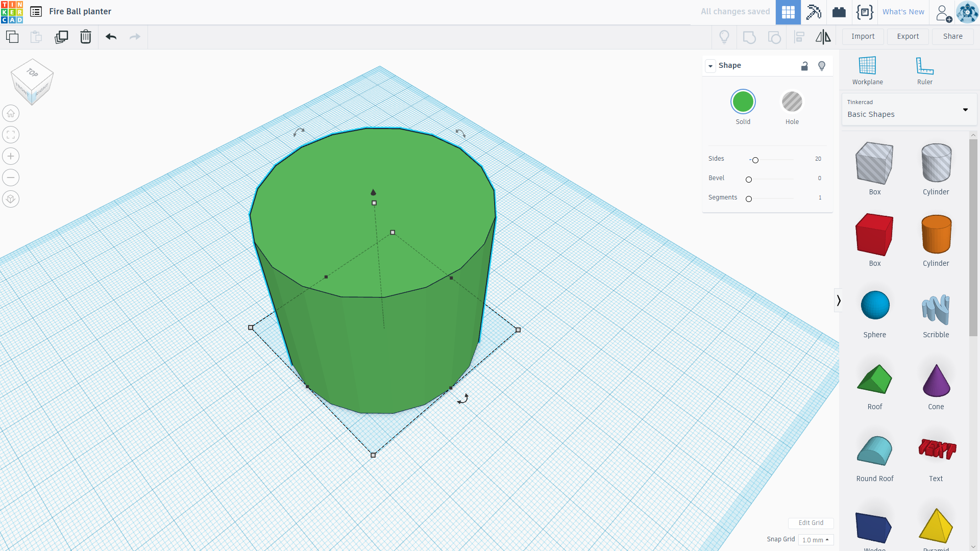Zoom out the viewport
Image resolution: width=980 pixels, height=551 pixels.
(x=11, y=178)
